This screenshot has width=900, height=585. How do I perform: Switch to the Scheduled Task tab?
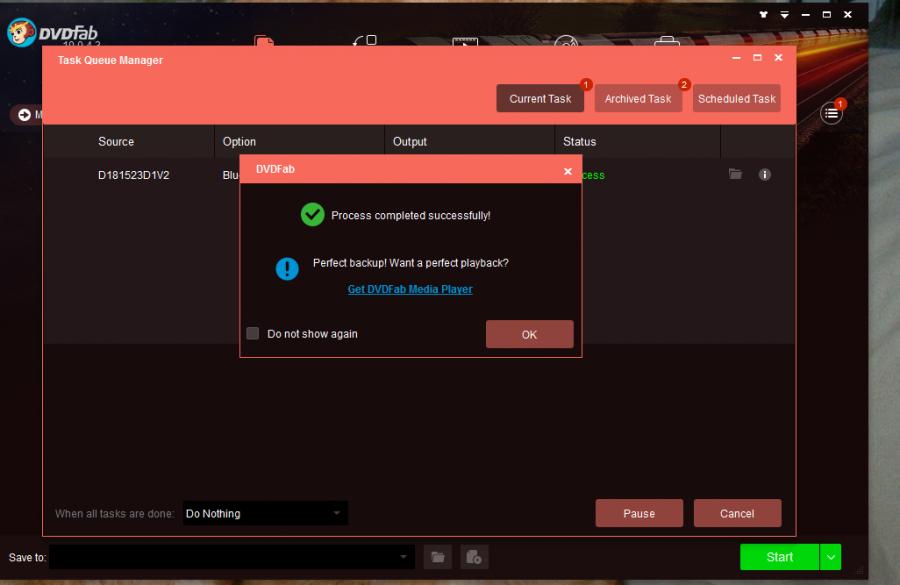[736, 98]
